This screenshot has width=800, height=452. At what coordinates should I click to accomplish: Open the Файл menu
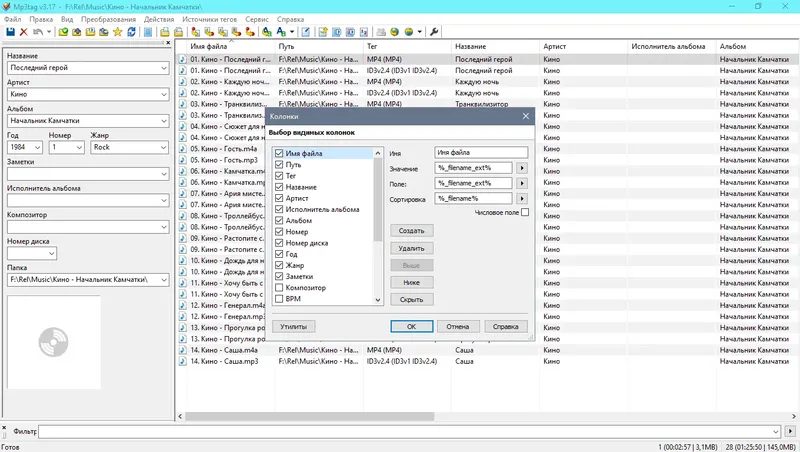click(13, 19)
